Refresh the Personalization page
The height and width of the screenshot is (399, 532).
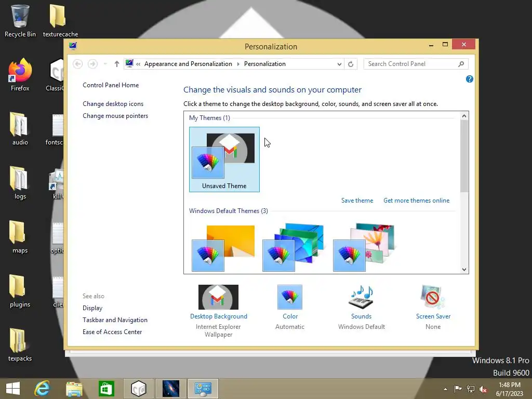[351, 64]
